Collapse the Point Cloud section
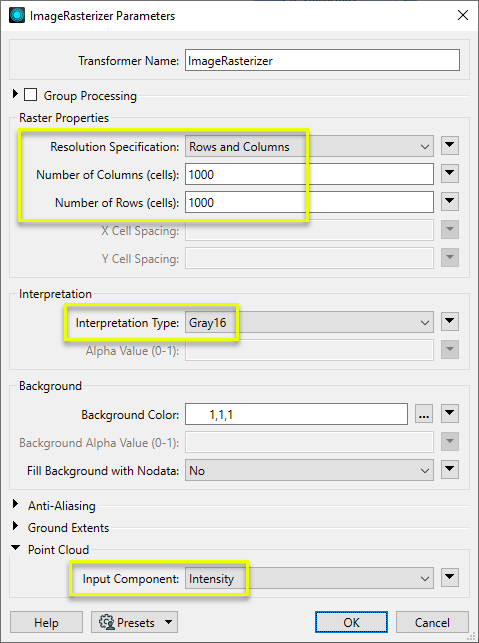479x643 pixels. [x=16, y=548]
